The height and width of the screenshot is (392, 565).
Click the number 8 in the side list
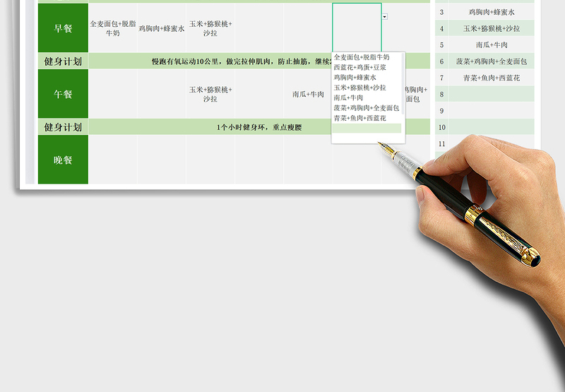pyautogui.click(x=442, y=95)
